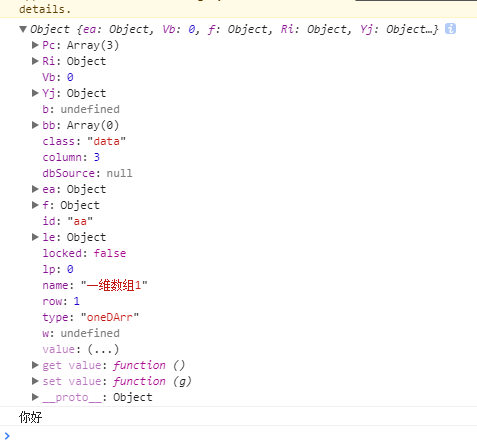Select the b: undefined property row

81,109
